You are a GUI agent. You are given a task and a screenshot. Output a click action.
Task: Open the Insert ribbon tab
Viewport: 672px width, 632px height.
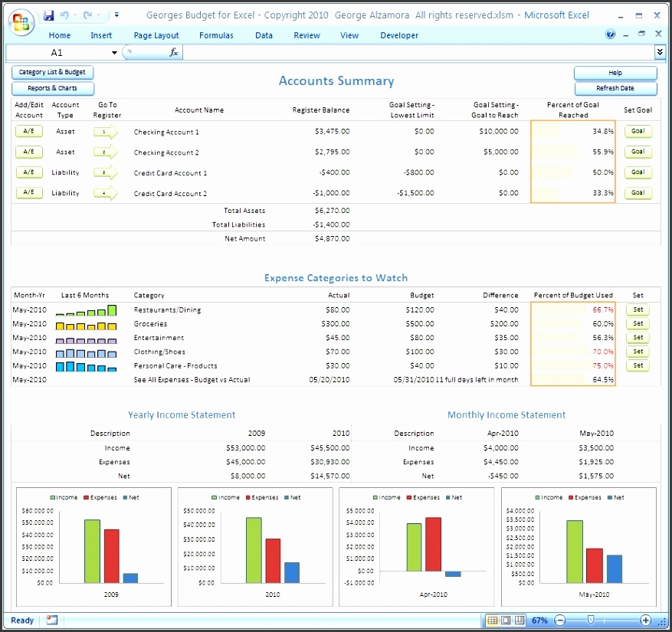click(101, 35)
